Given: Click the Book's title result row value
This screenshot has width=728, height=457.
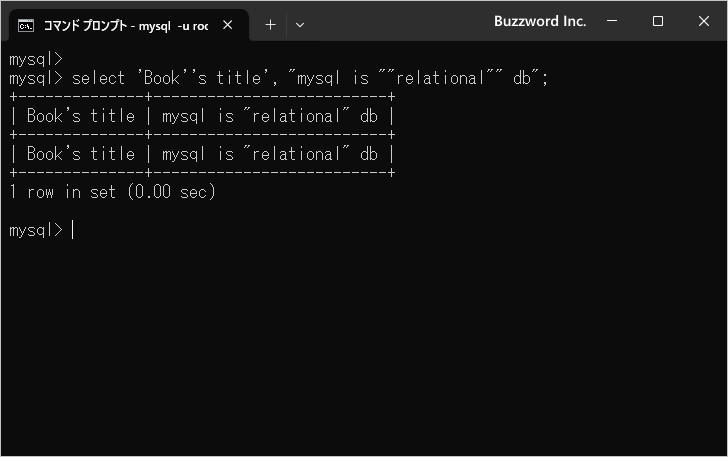Looking at the screenshot, I should click(80, 154).
